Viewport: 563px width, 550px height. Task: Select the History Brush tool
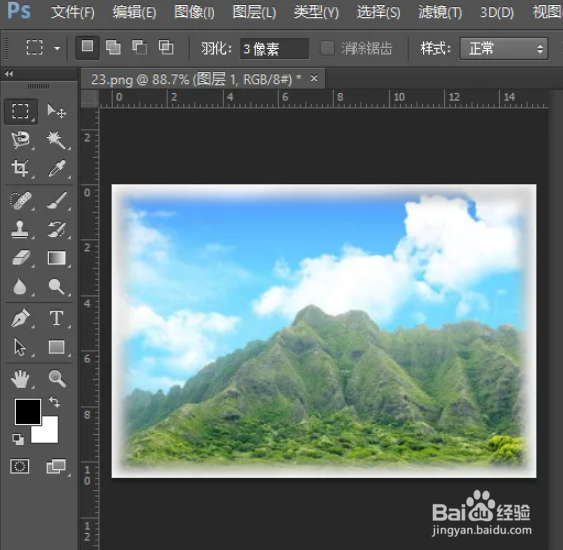tap(57, 229)
